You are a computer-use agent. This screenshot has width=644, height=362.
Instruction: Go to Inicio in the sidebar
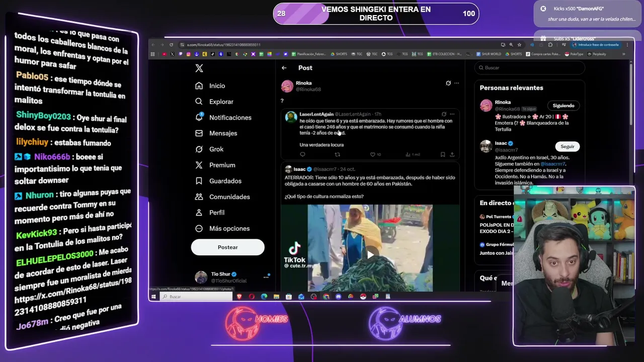click(210, 86)
